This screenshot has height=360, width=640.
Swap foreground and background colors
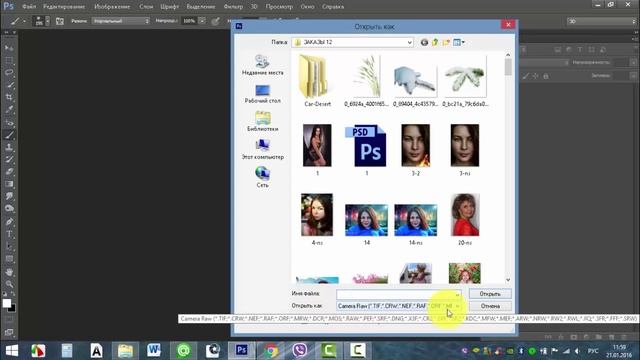13,294
